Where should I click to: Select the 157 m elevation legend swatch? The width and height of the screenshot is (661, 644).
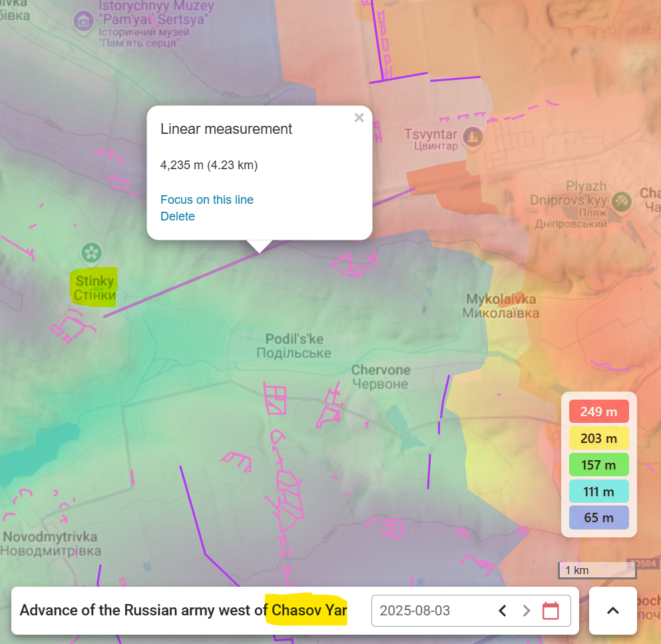click(x=598, y=465)
